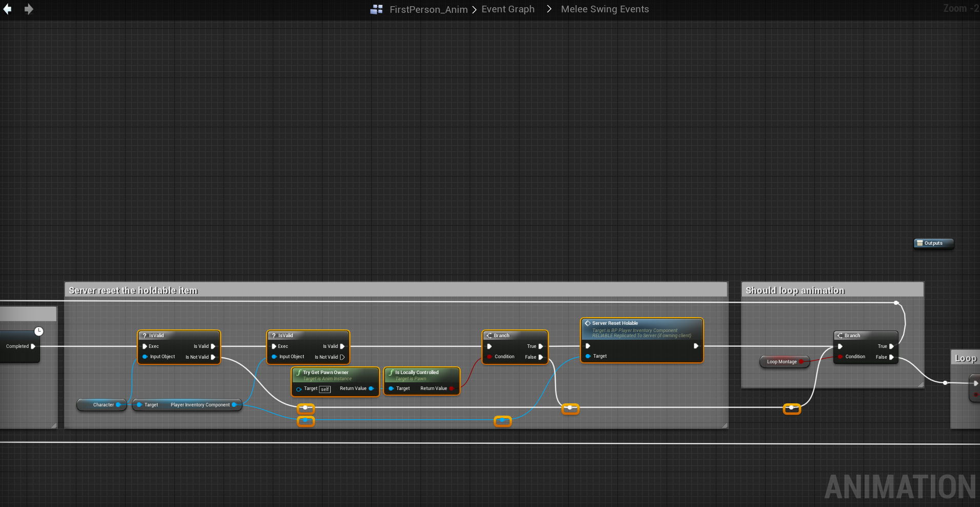Image resolution: width=980 pixels, height=507 pixels.
Task: Click the clock icon above the Completed pin
Action: pyautogui.click(x=39, y=331)
